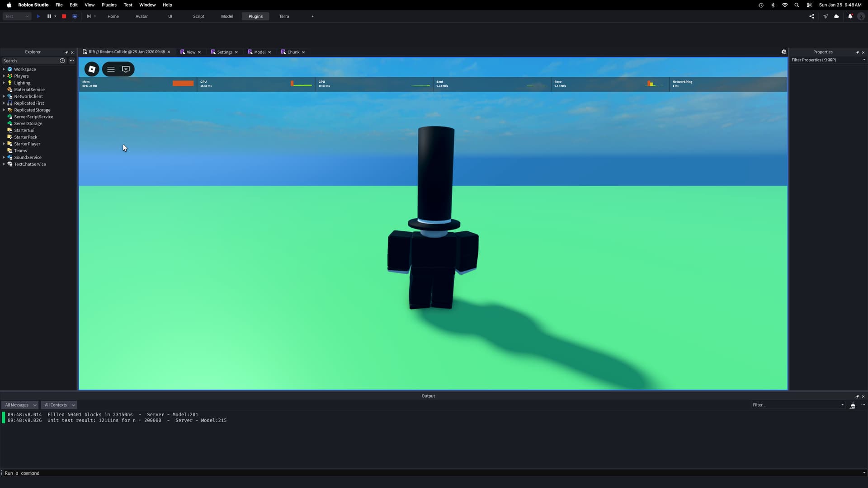
Task: Pause the running simulation
Action: click(49, 16)
